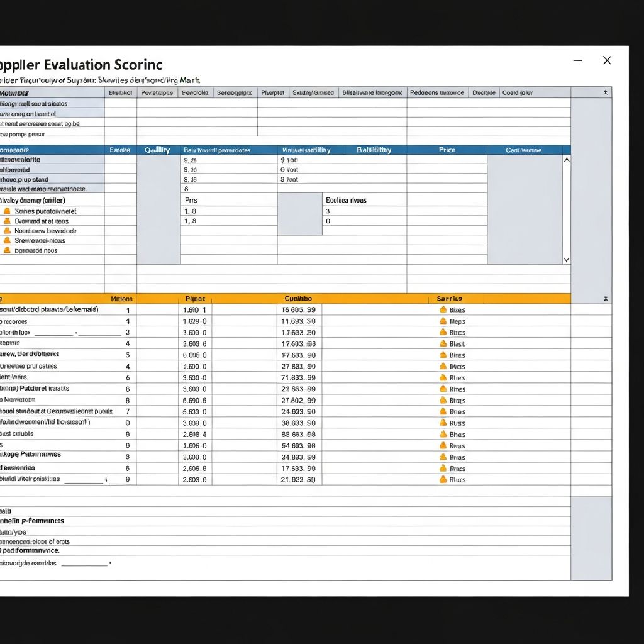Click the orange icon beside Bhes
The height and width of the screenshot is (644, 644).
443,435
